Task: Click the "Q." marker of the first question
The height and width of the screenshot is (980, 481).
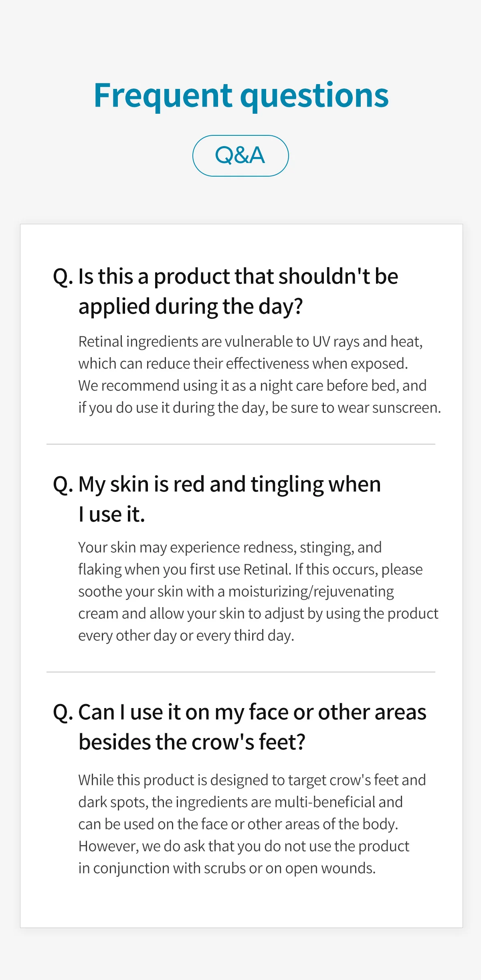Action: coord(63,277)
